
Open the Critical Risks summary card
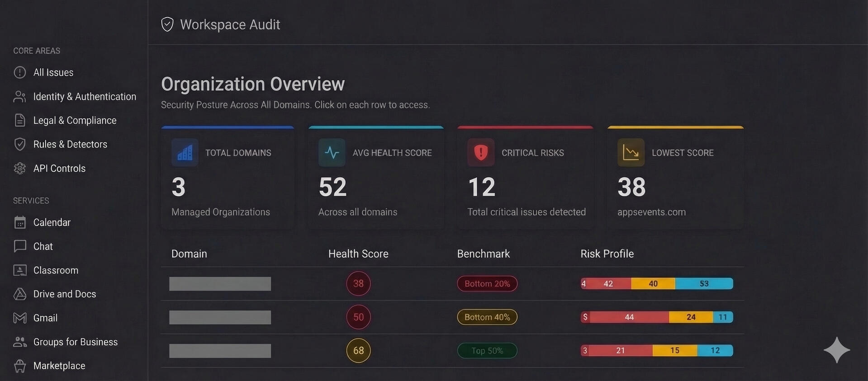[525, 178]
